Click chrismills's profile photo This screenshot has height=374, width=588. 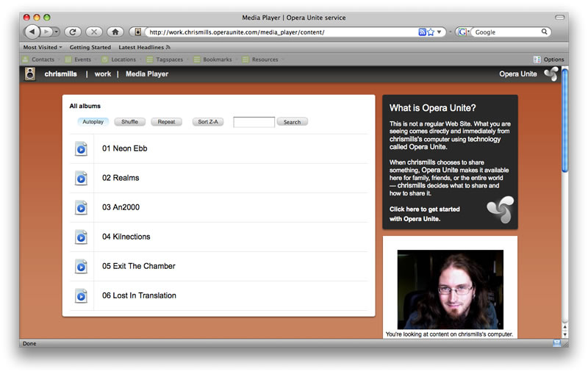coord(451,290)
